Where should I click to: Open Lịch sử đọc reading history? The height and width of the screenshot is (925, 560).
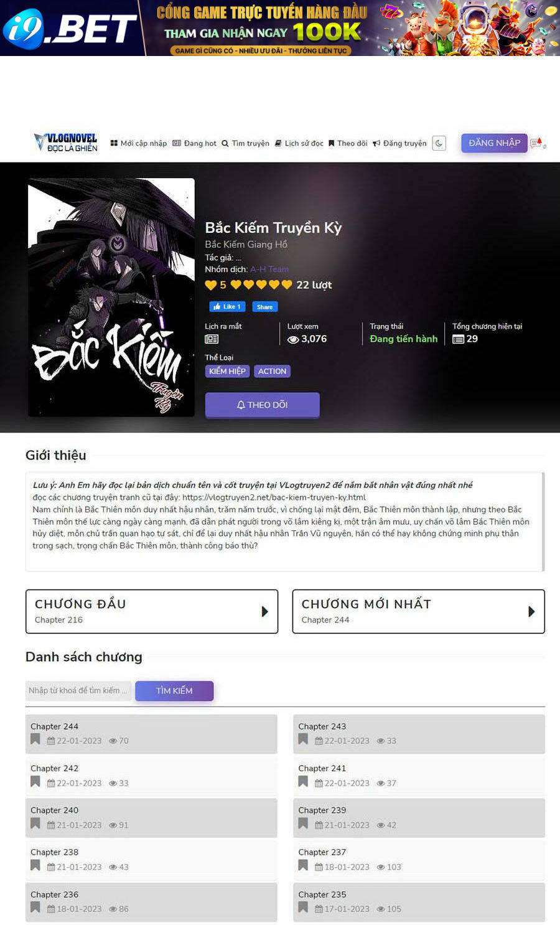click(x=299, y=143)
